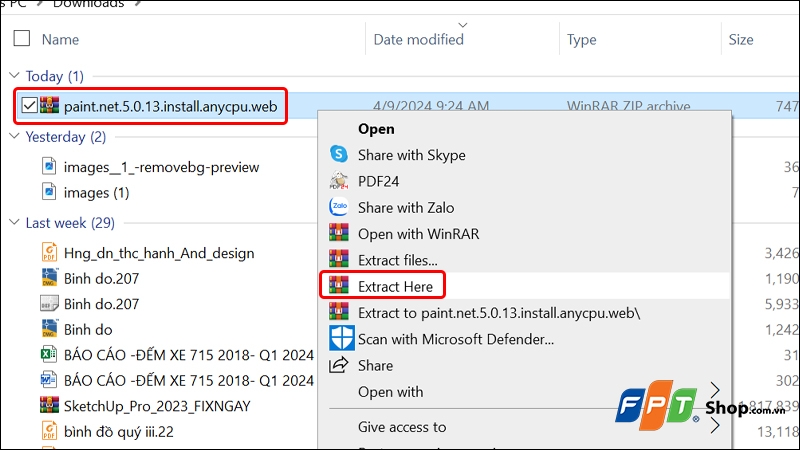
Task: Click WinRAR icon beside Open with WinRAR
Action: point(339,233)
